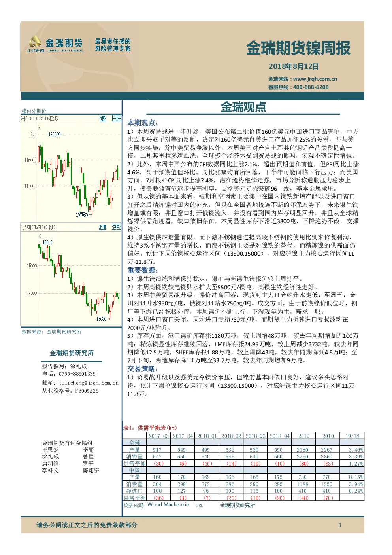Screen dimensions: 392x555
Task: Click table cell value 3.46%
Action: click(356, 450)
